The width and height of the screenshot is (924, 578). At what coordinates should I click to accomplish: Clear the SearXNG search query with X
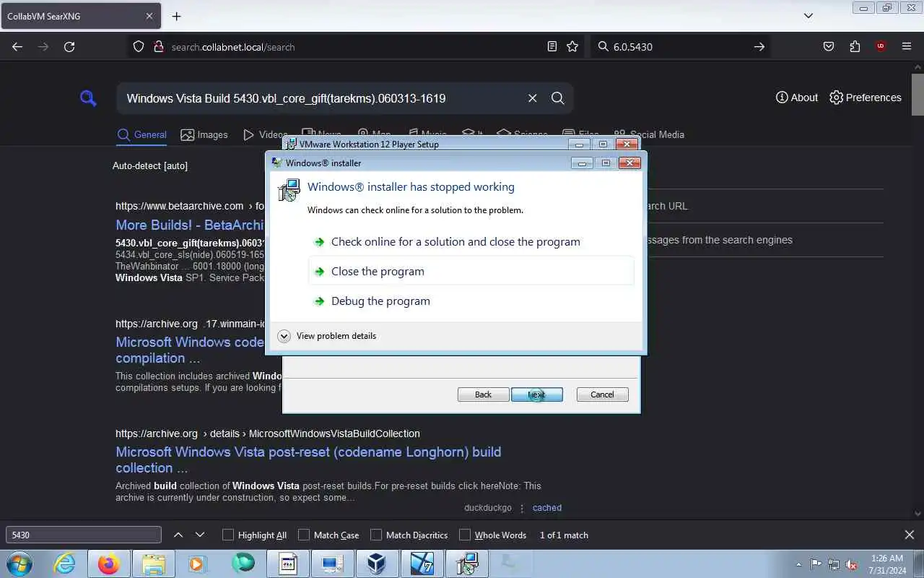click(532, 98)
